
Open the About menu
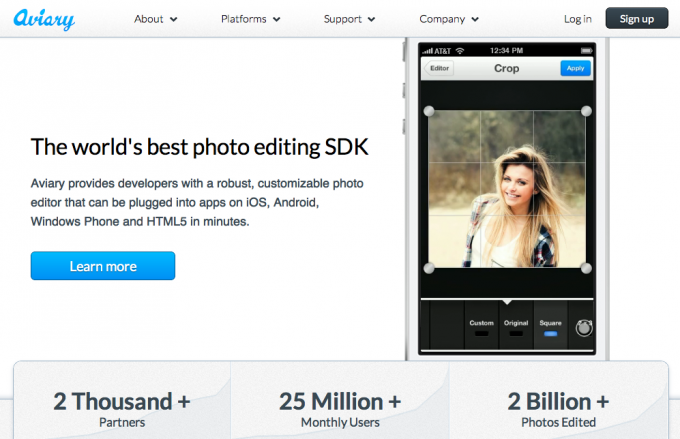[x=148, y=19]
